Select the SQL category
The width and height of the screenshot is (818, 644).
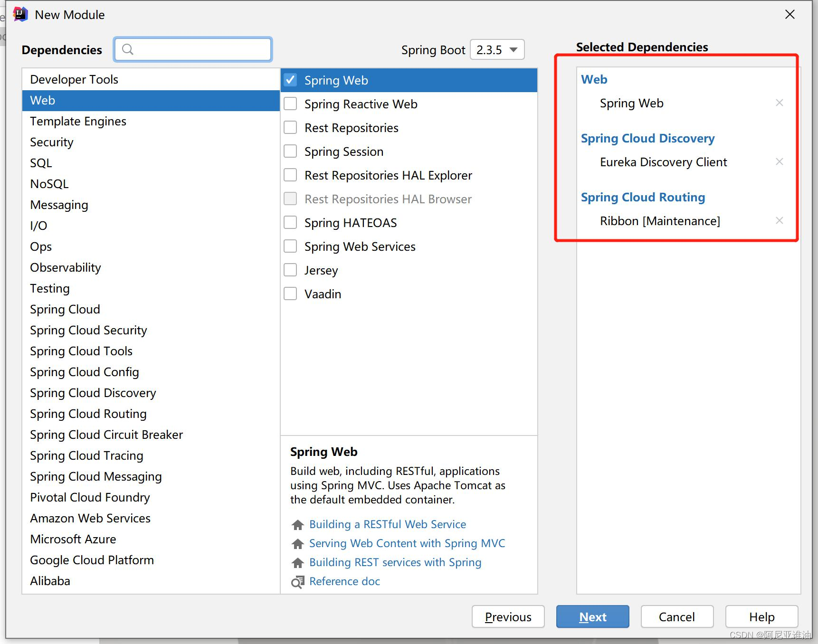[151, 163]
